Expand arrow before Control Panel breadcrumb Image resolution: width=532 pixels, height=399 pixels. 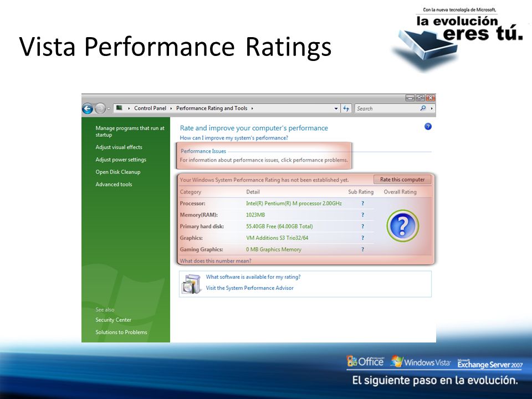[129, 108]
